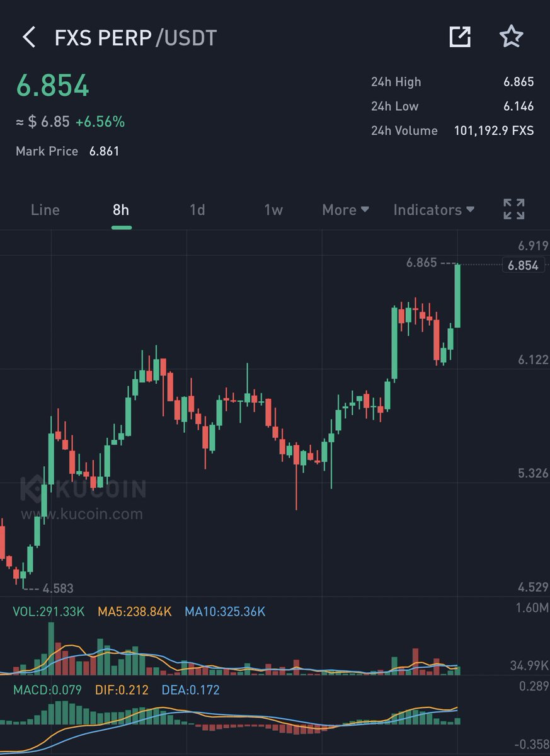Select the Line chart tab

pyautogui.click(x=45, y=210)
